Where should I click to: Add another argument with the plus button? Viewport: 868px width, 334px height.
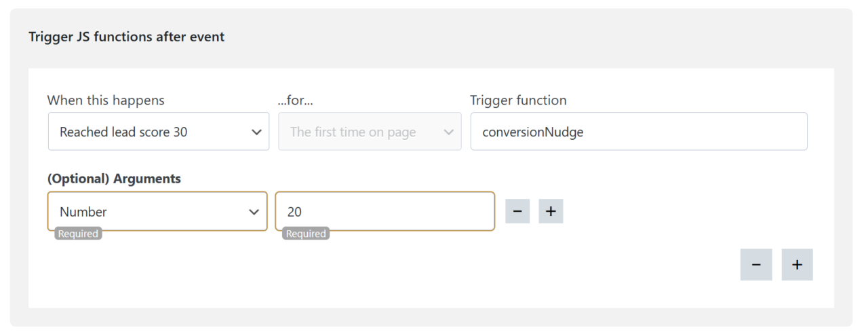click(551, 211)
